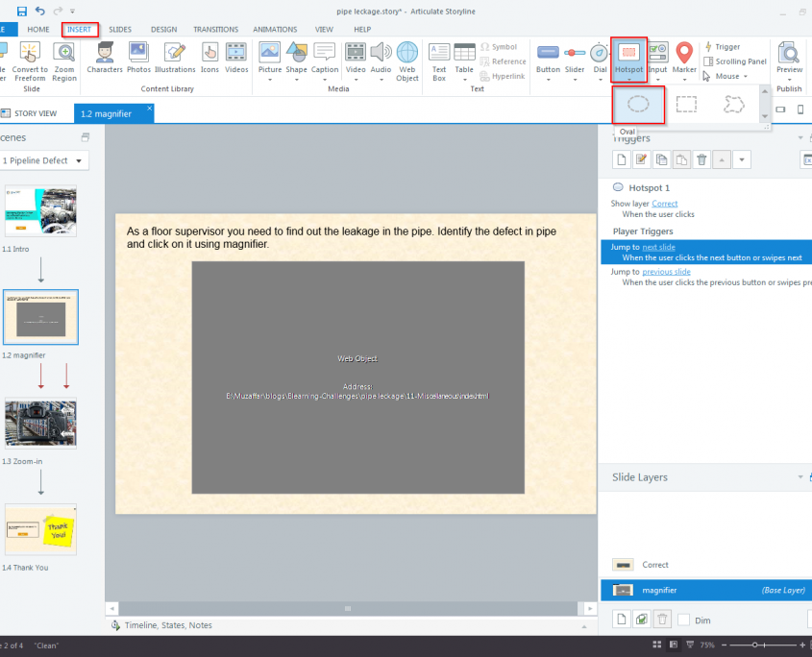Enable the Scrolling Panel option
This screenshot has width=812, height=657.
[735, 61]
